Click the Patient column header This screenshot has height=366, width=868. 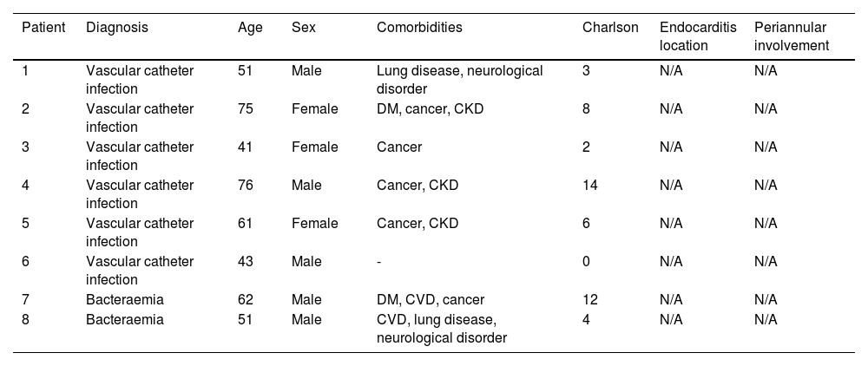click(x=43, y=27)
